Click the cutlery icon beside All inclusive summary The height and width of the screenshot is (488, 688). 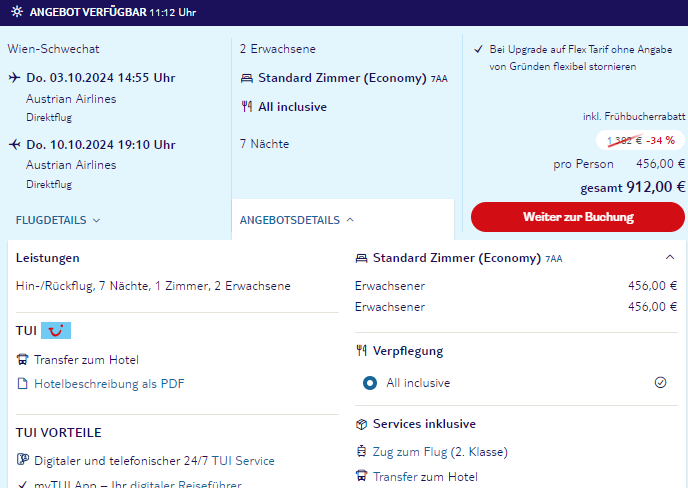(247, 107)
